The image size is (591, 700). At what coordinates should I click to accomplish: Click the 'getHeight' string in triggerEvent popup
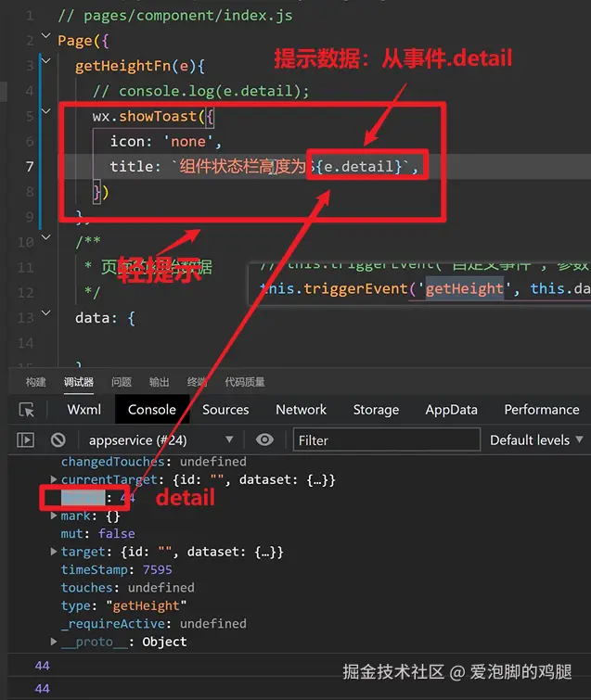pyautogui.click(x=464, y=289)
